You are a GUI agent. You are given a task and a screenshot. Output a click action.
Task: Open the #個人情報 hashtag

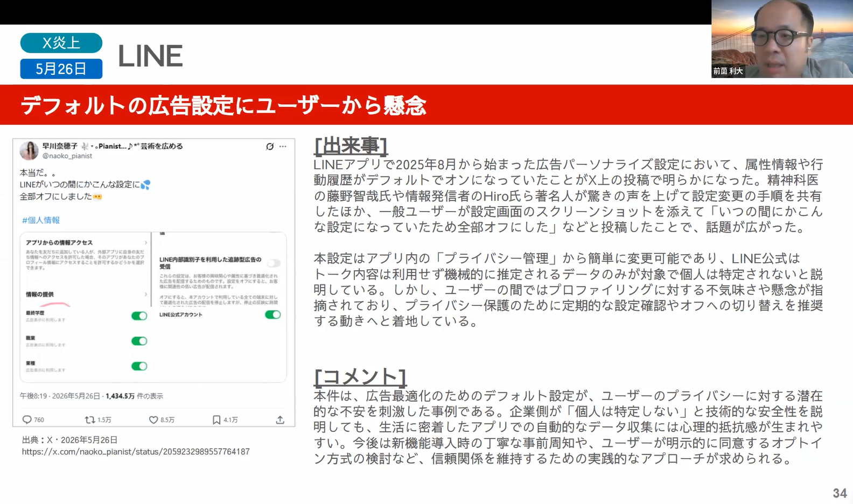(x=41, y=220)
